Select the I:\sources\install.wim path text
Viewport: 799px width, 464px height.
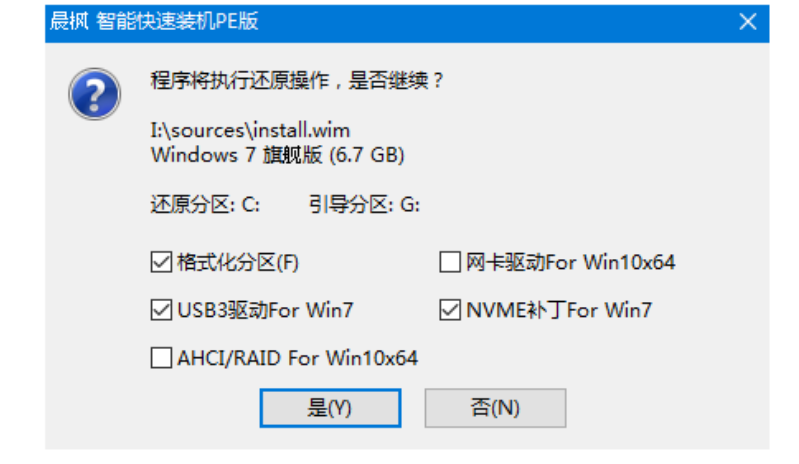pos(250,130)
